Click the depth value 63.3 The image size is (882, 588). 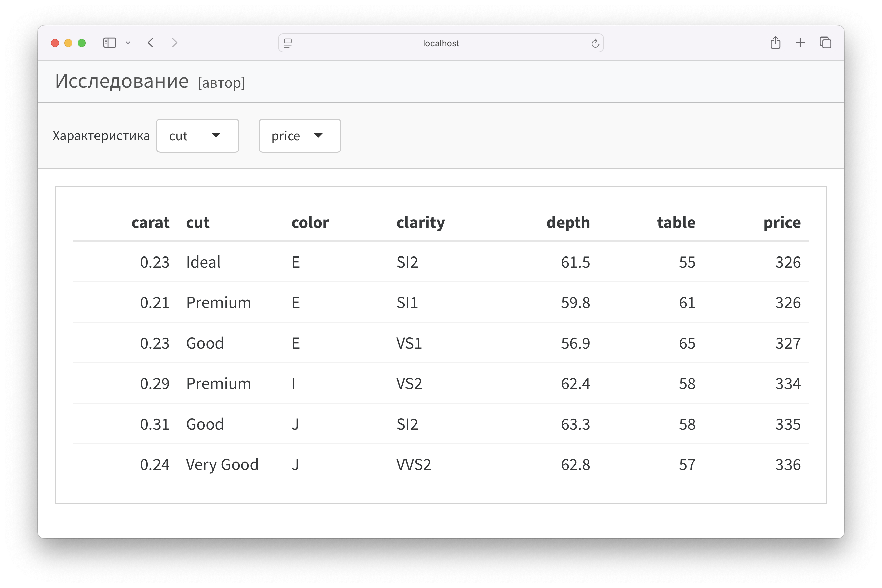575,425
